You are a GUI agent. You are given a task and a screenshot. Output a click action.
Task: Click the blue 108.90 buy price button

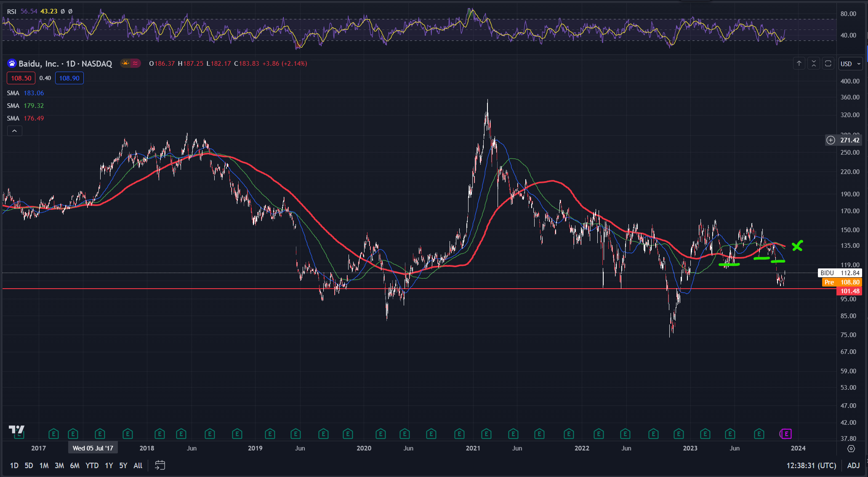[69, 78]
